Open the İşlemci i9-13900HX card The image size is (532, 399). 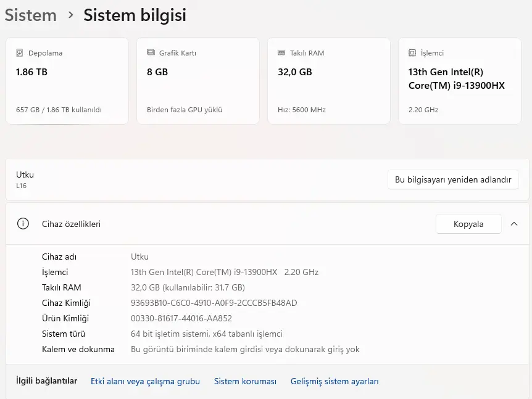click(x=460, y=81)
